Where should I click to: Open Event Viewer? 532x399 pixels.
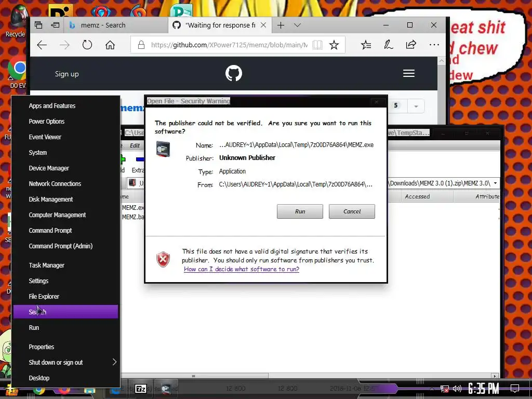tap(45, 137)
